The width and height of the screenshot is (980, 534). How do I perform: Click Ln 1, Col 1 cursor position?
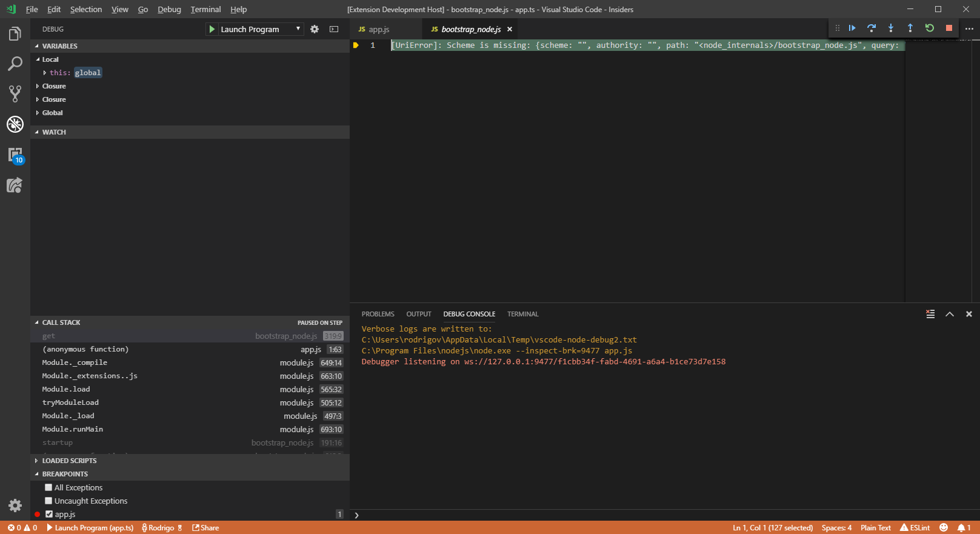coord(773,528)
